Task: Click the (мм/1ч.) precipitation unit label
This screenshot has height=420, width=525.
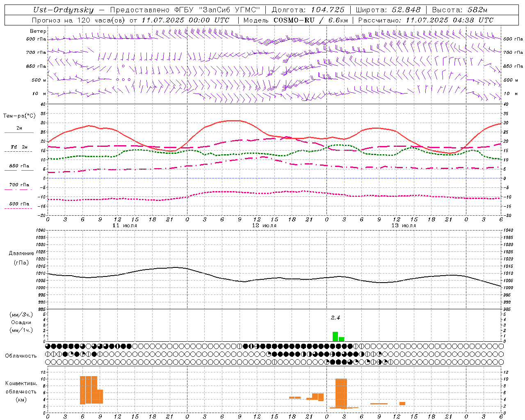Action: [x=21, y=330]
